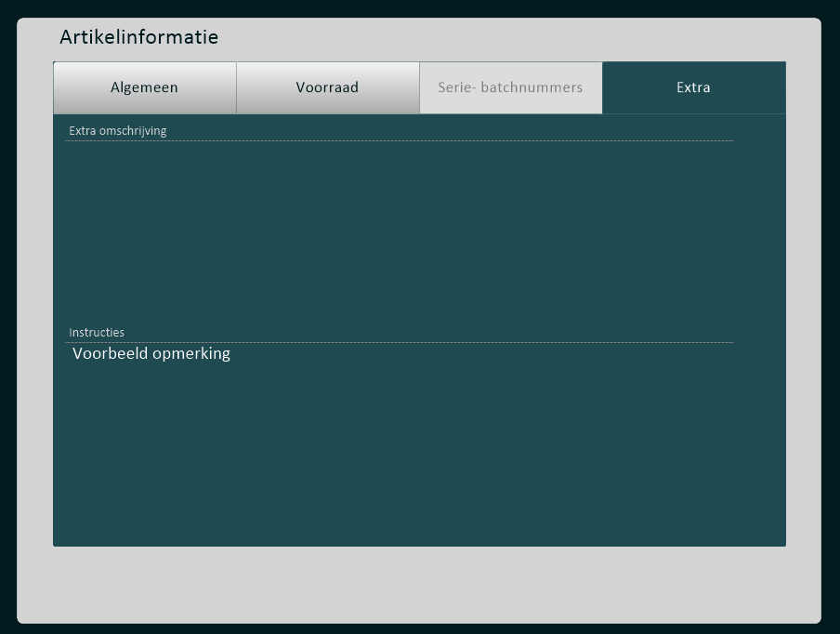Click the grey footer area below the panel
This screenshot has height=634, width=840.
[x=418, y=584]
